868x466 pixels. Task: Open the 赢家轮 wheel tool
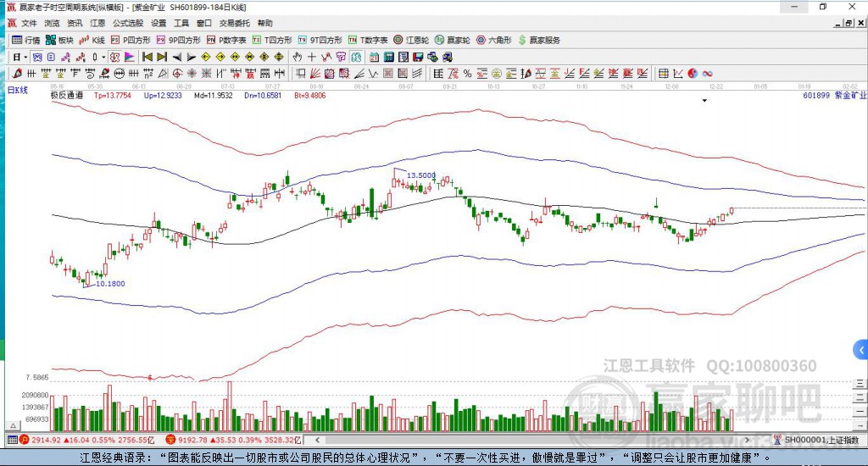point(453,40)
